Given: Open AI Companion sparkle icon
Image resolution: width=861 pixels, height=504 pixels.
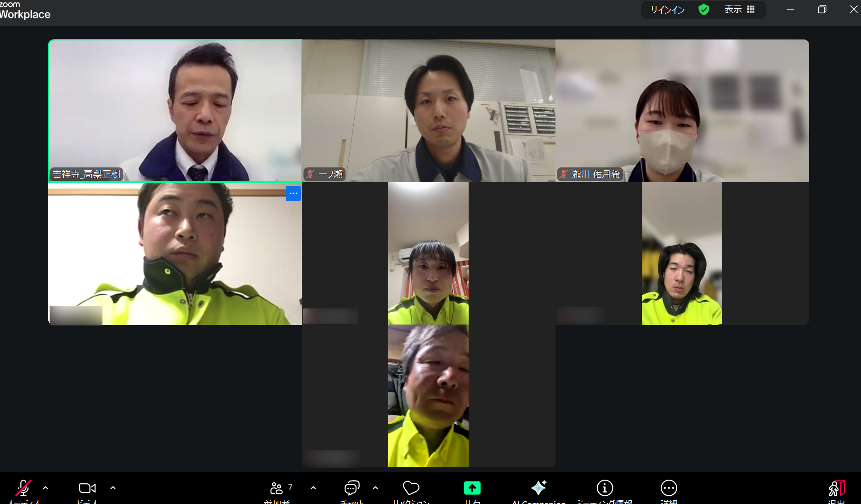Looking at the screenshot, I should pyautogui.click(x=538, y=487).
